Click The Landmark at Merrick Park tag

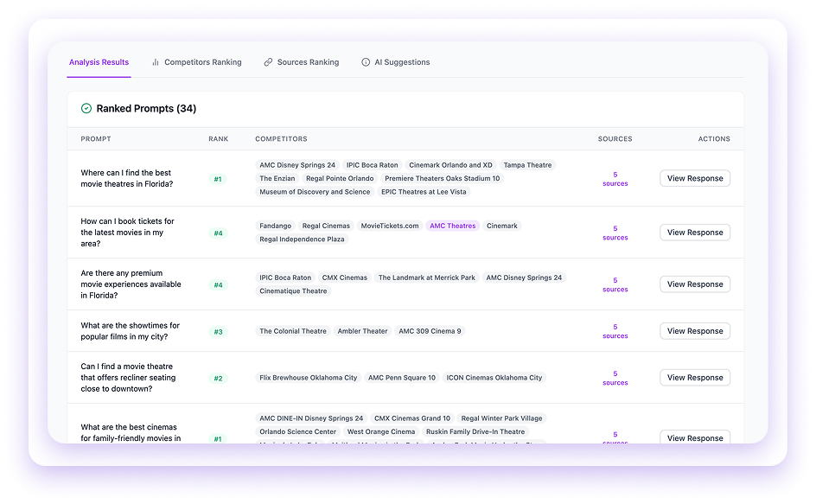(427, 278)
